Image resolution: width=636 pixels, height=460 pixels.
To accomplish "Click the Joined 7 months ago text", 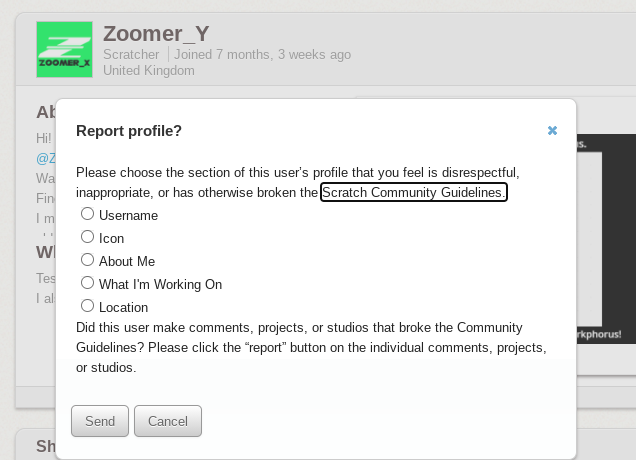I will click(x=262, y=54).
